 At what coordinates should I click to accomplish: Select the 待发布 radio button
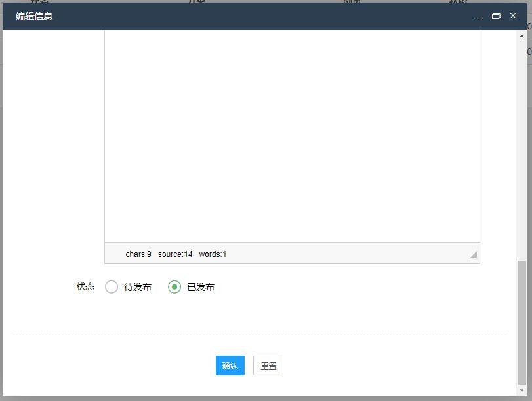tap(112, 287)
